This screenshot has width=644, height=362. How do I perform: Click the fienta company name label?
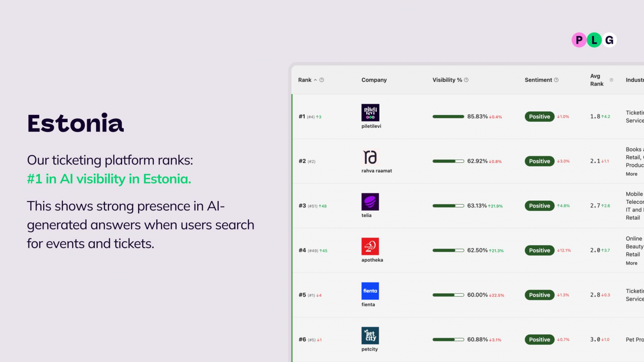tap(368, 305)
